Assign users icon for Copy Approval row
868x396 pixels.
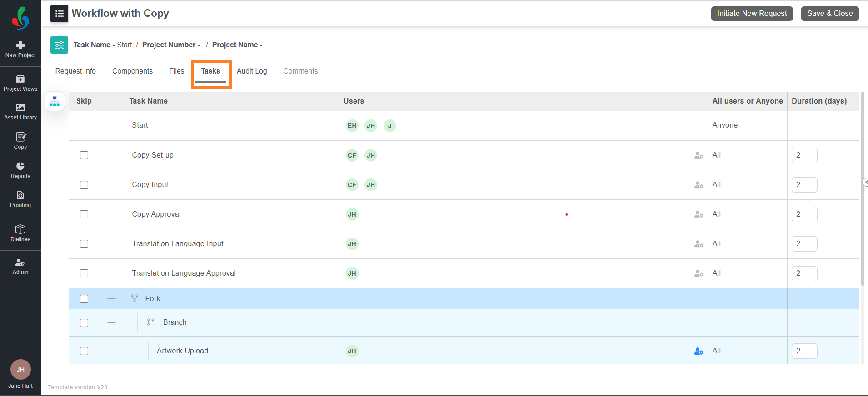pos(699,214)
